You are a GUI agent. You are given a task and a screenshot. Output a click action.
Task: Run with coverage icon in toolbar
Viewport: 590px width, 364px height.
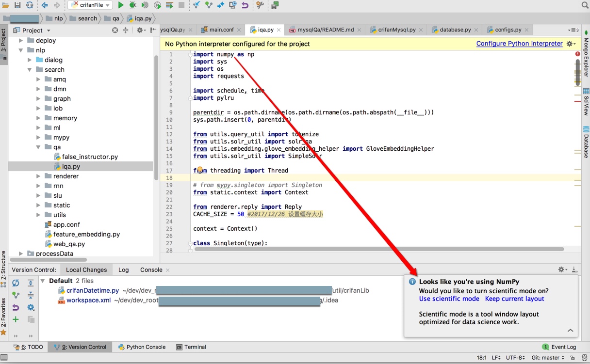pos(145,5)
